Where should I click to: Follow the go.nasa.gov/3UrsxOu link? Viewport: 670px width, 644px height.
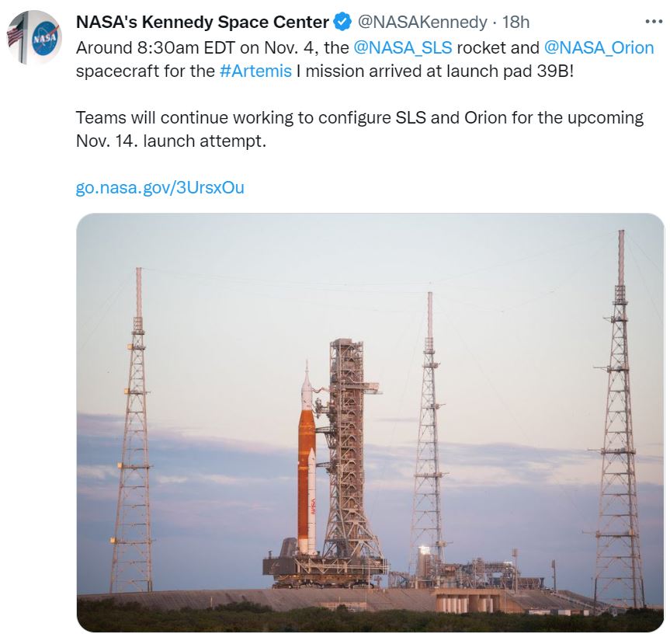pyautogui.click(x=160, y=187)
